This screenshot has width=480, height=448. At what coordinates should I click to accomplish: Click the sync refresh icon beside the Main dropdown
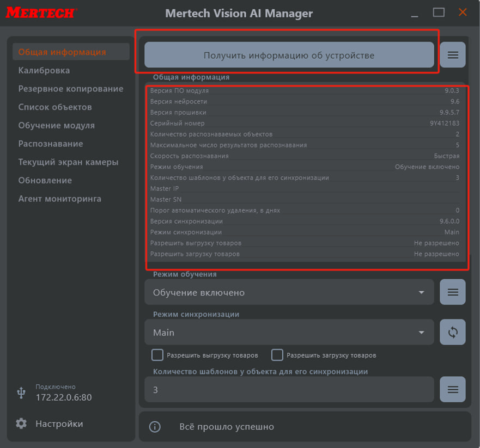point(452,332)
